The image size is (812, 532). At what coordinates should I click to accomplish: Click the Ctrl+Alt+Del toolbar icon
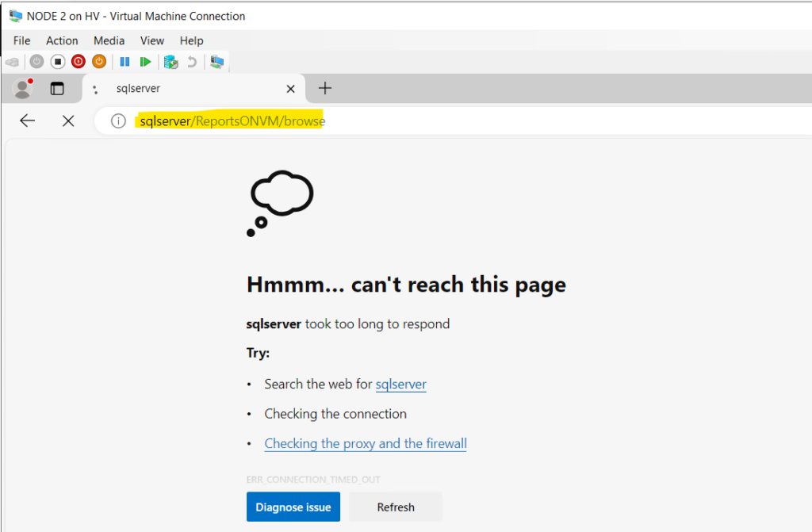click(13, 62)
